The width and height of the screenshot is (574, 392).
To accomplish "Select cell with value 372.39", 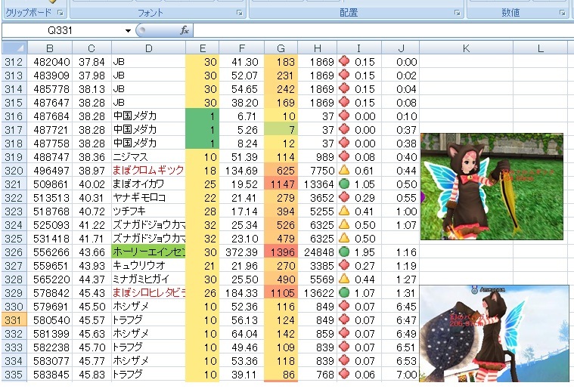I will (241, 252).
